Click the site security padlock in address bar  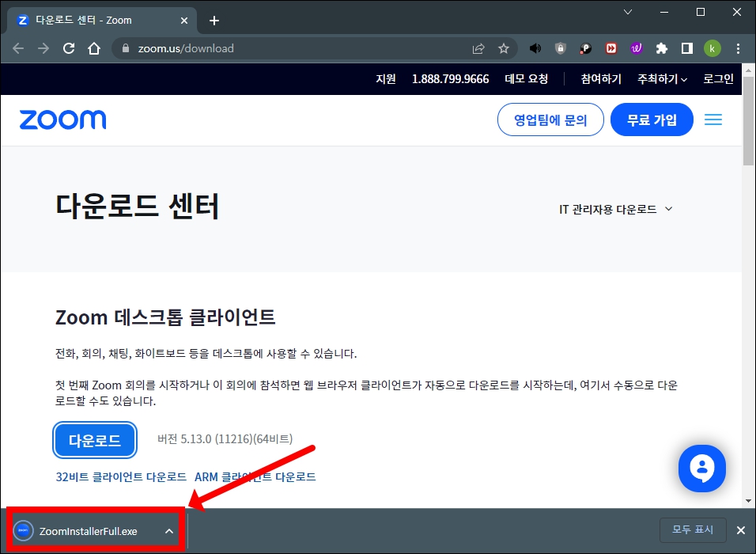point(127,48)
